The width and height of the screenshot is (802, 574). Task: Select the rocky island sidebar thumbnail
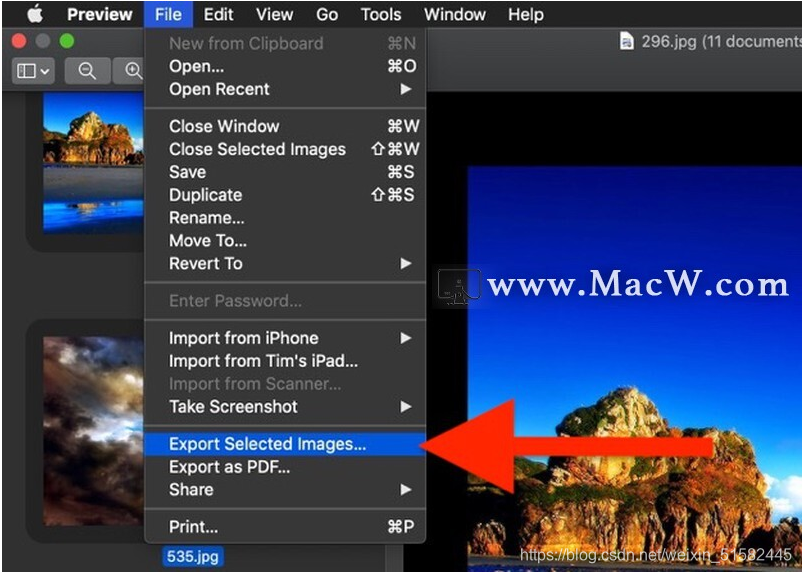click(x=93, y=163)
